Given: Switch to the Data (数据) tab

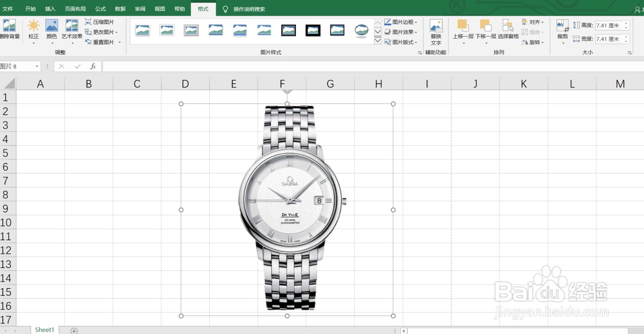Looking at the screenshot, I should (x=120, y=9).
